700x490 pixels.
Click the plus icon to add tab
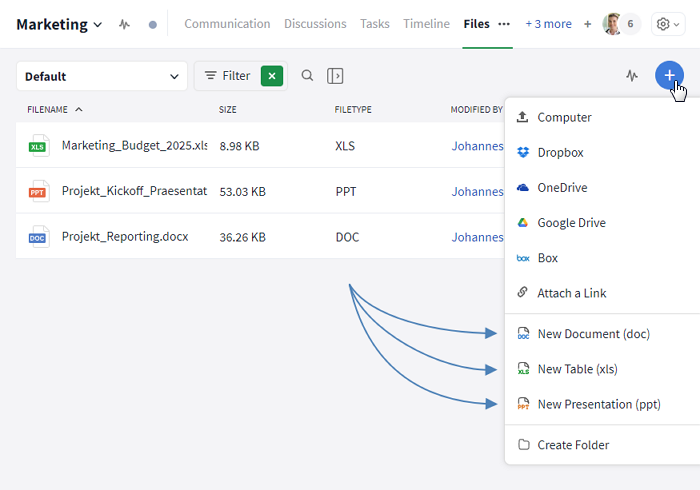[x=588, y=24]
